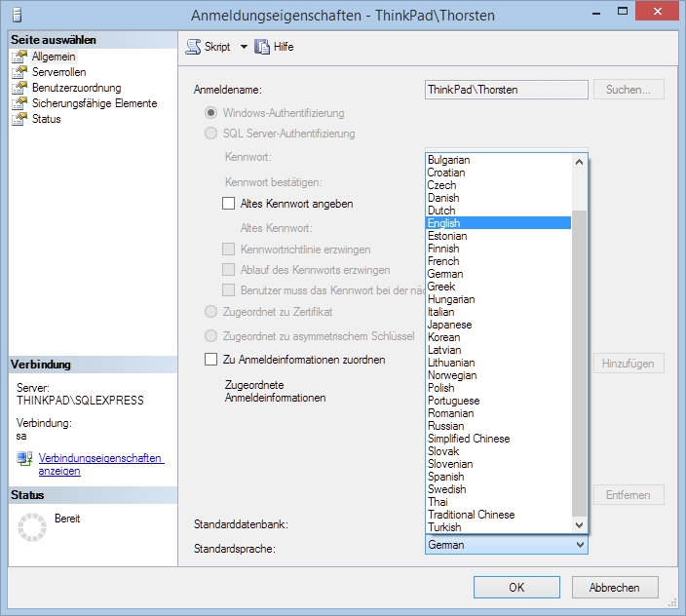Open the Status page icon

click(x=19, y=119)
